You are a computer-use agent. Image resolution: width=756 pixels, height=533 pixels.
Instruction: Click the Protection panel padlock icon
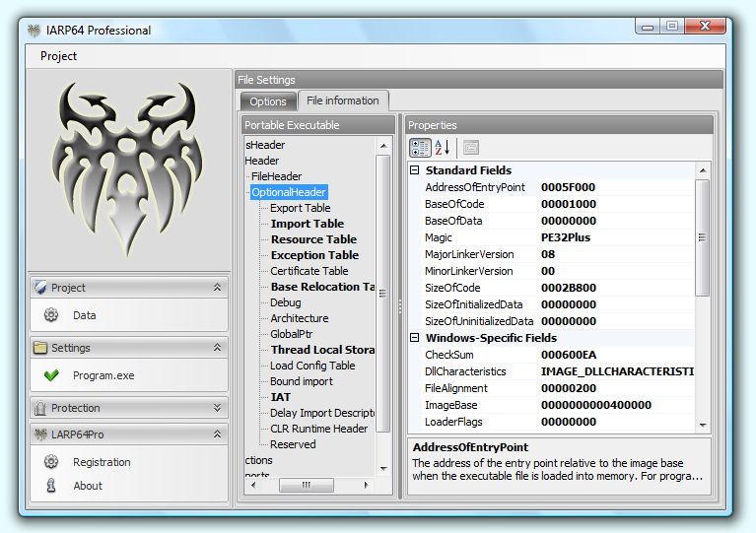pyautogui.click(x=40, y=408)
